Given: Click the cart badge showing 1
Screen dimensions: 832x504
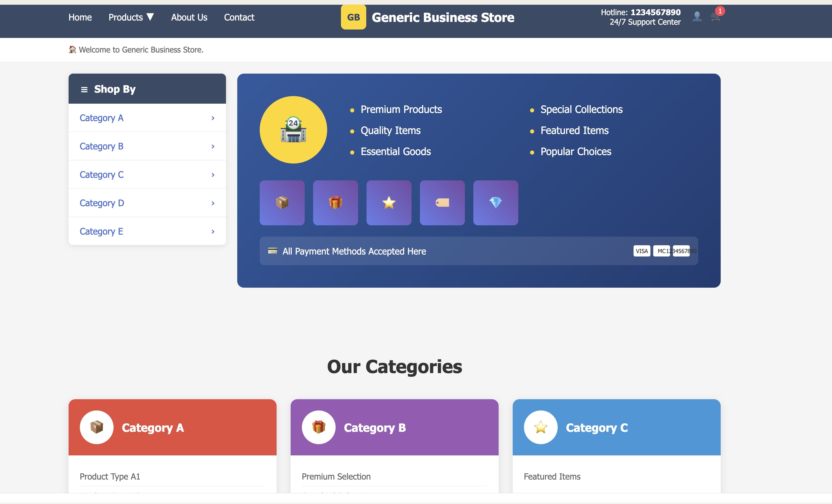Looking at the screenshot, I should (x=720, y=11).
